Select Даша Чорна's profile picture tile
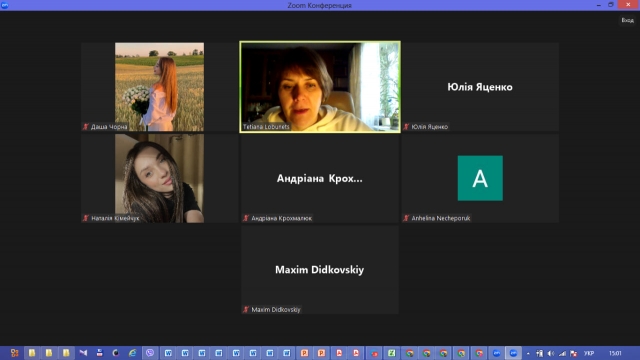 (160, 87)
